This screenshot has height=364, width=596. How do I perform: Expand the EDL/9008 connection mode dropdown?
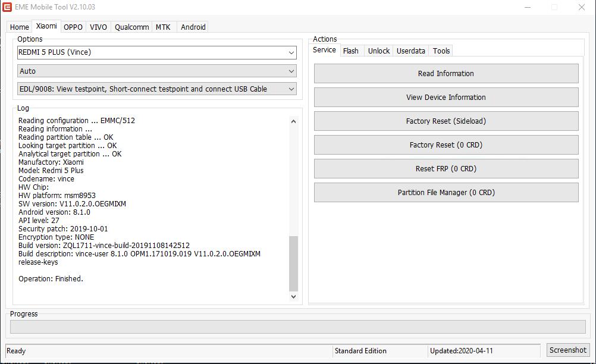(156, 89)
